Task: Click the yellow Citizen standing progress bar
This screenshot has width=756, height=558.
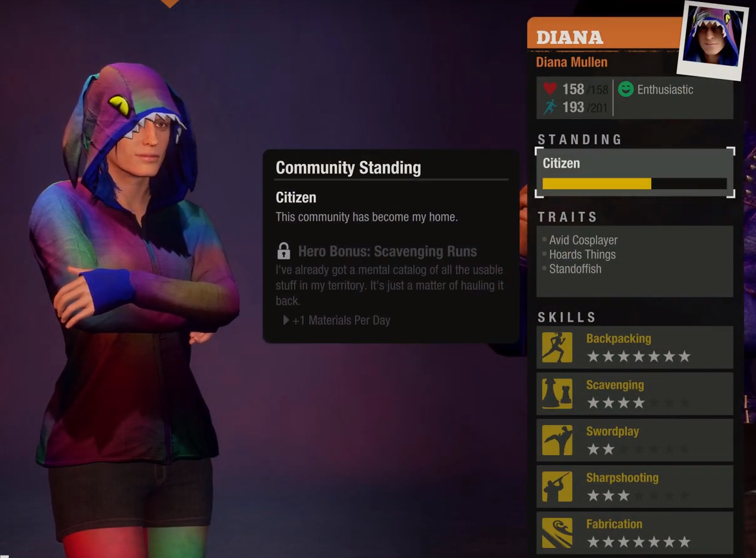Action: click(x=634, y=184)
